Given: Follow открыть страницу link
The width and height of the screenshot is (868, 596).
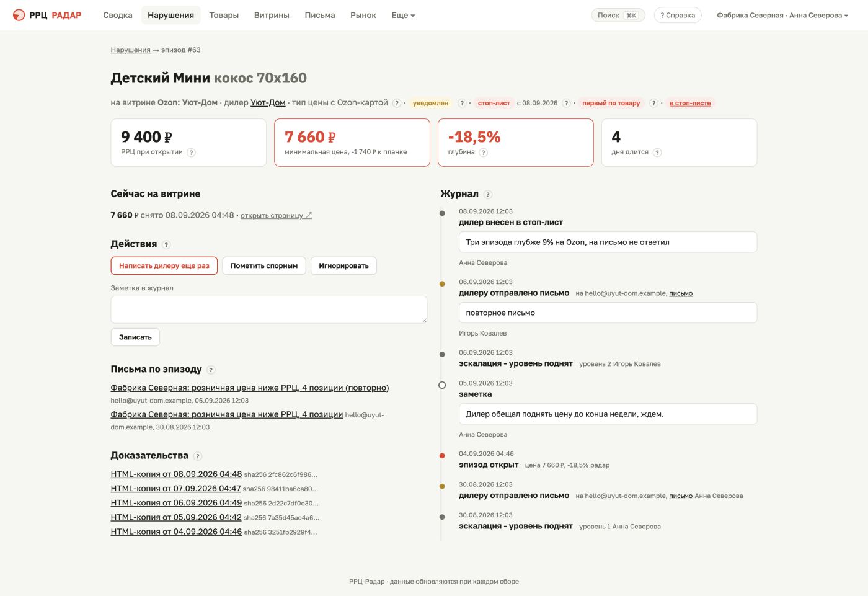Looking at the screenshot, I should point(276,215).
